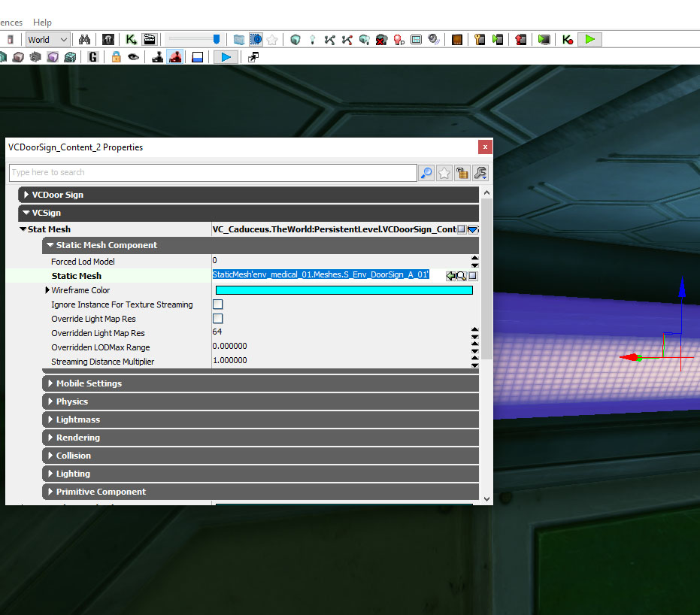Viewport: 700px width, 615px height.
Task: Click the mobile device wrench icon
Action: pyautogui.click(x=480, y=40)
